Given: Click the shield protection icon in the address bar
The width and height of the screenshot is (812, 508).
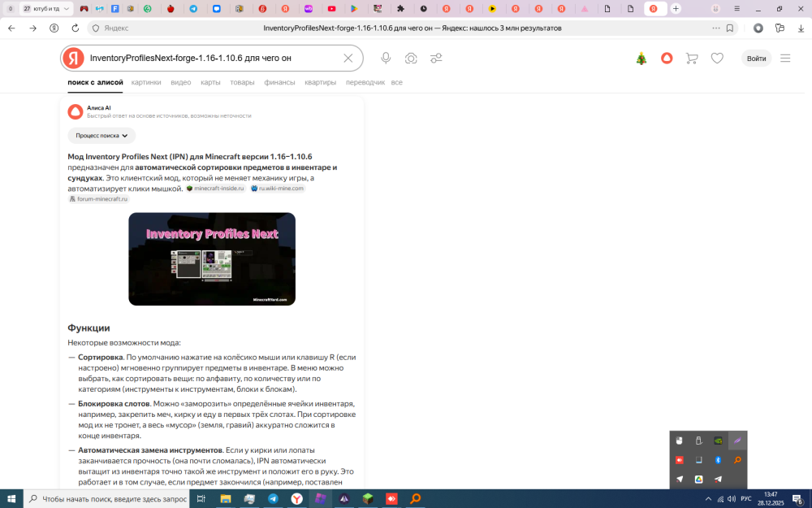Looking at the screenshot, I should 95,28.
